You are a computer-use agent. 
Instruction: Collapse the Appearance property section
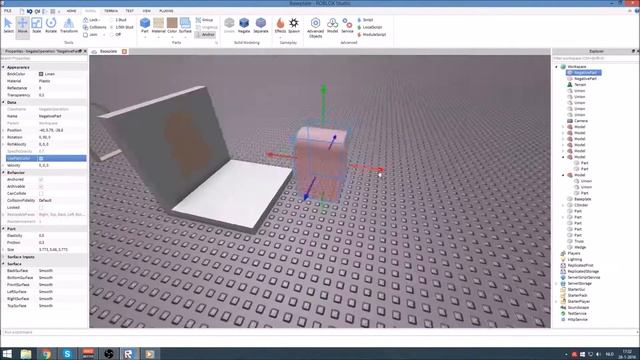[3, 67]
